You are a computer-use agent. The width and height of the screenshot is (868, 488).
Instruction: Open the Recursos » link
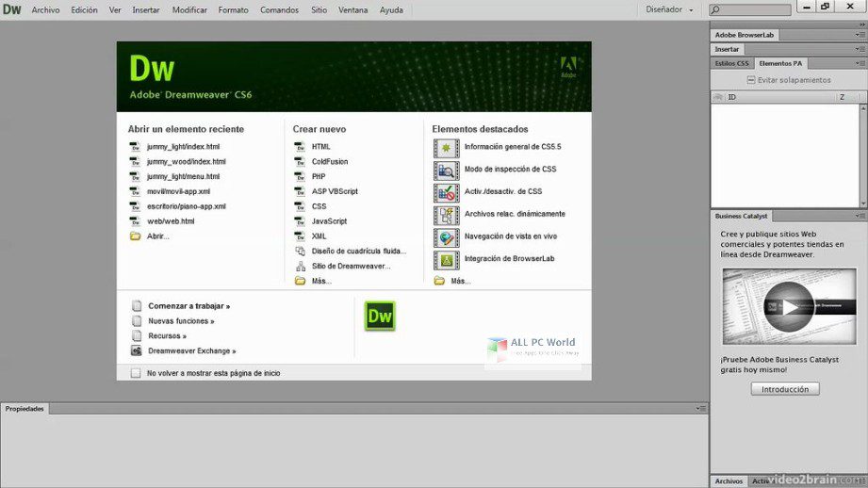(167, 335)
